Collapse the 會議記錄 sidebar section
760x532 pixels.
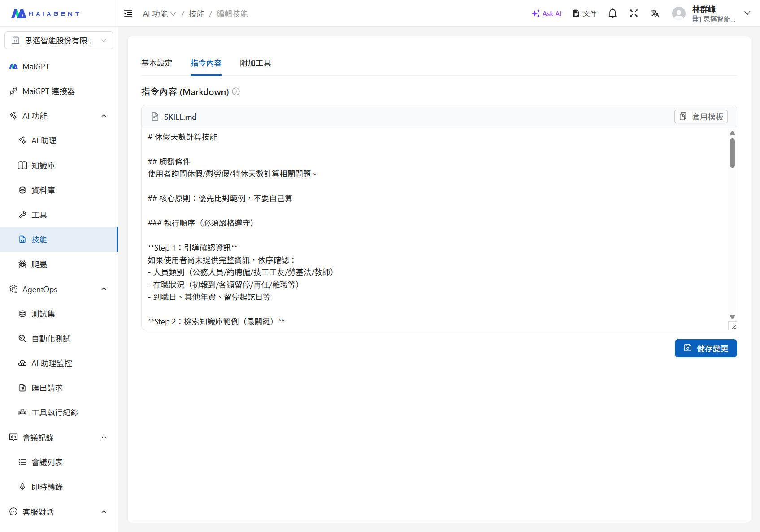104,437
